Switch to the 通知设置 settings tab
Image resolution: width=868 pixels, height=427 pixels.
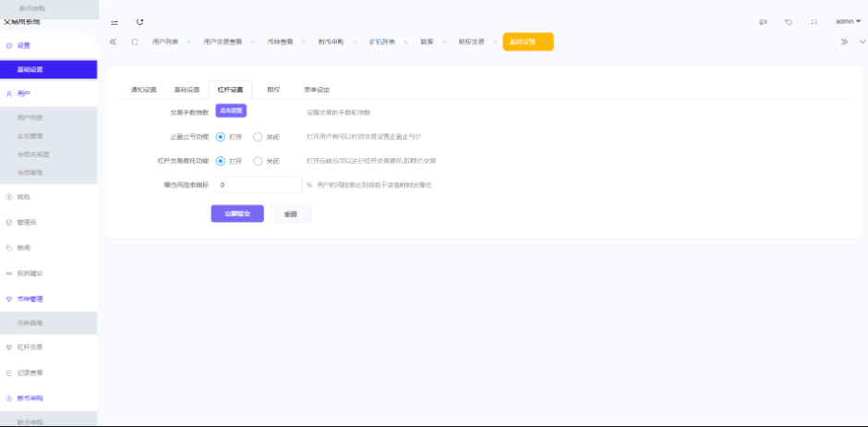[x=143, y=90]
